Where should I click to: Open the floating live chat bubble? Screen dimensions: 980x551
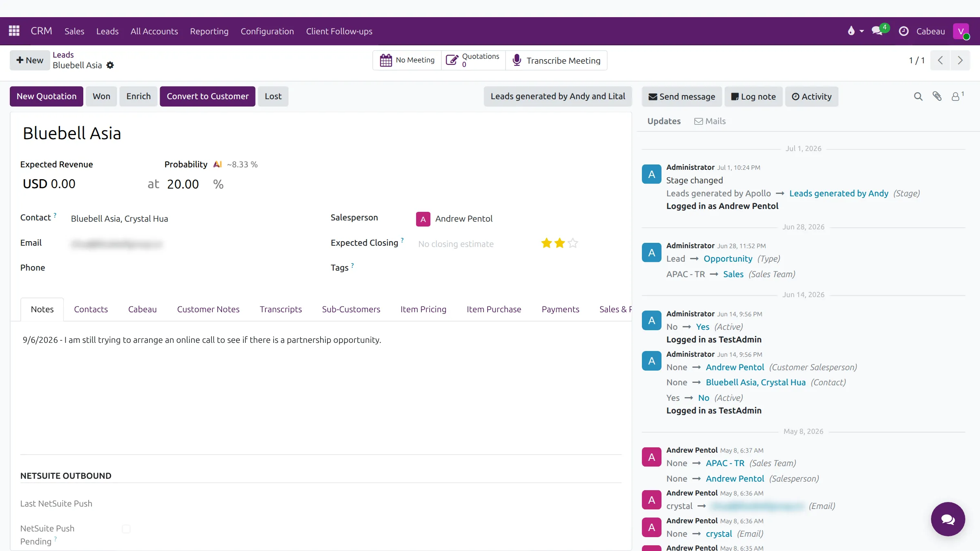point(948,519)
